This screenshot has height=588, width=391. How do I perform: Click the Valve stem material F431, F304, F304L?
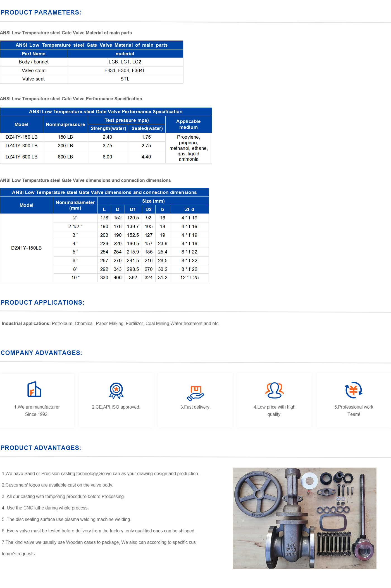(x=125, y=70)
